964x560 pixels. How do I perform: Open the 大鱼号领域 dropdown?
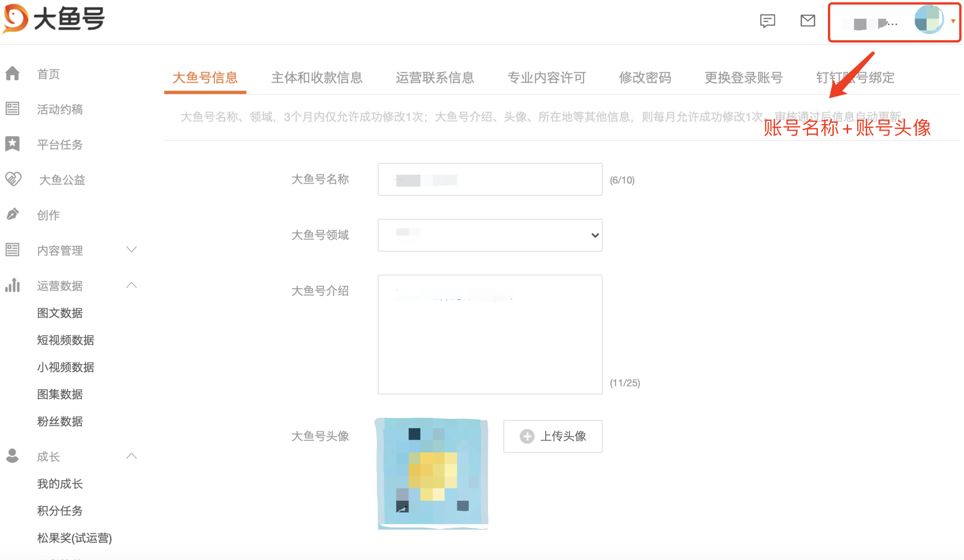(x=490, y=235)
